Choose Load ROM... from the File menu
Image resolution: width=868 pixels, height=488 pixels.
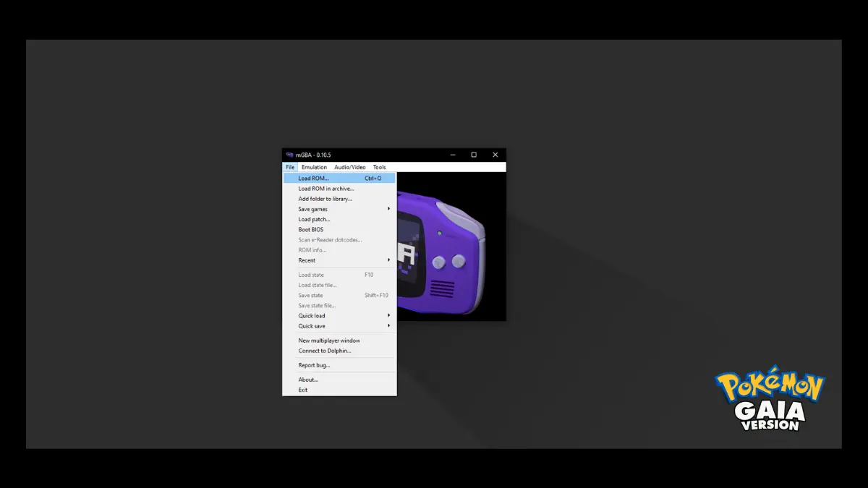(339, 178)
